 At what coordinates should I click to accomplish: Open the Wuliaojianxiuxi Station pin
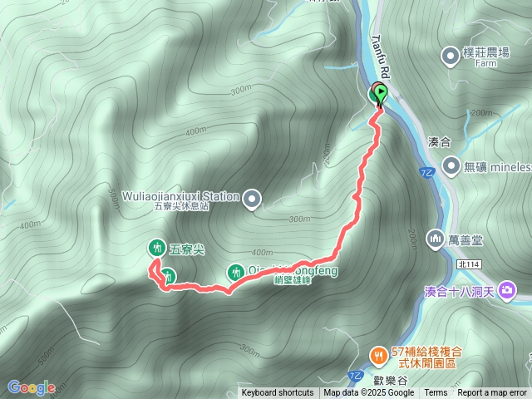(252, 199)
